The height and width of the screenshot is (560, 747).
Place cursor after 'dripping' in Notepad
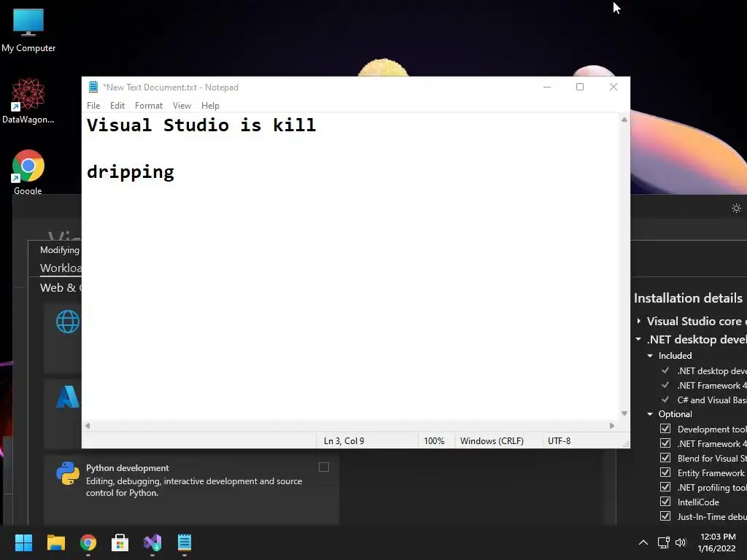(175, 172)
